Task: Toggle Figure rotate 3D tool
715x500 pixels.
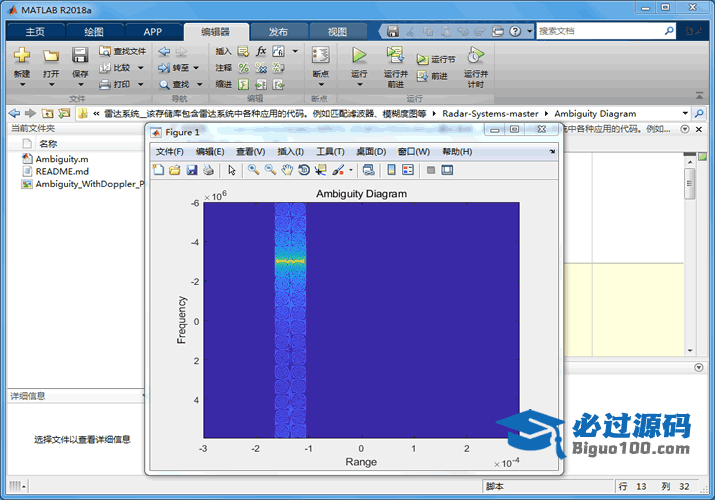Action: [304, 170]
